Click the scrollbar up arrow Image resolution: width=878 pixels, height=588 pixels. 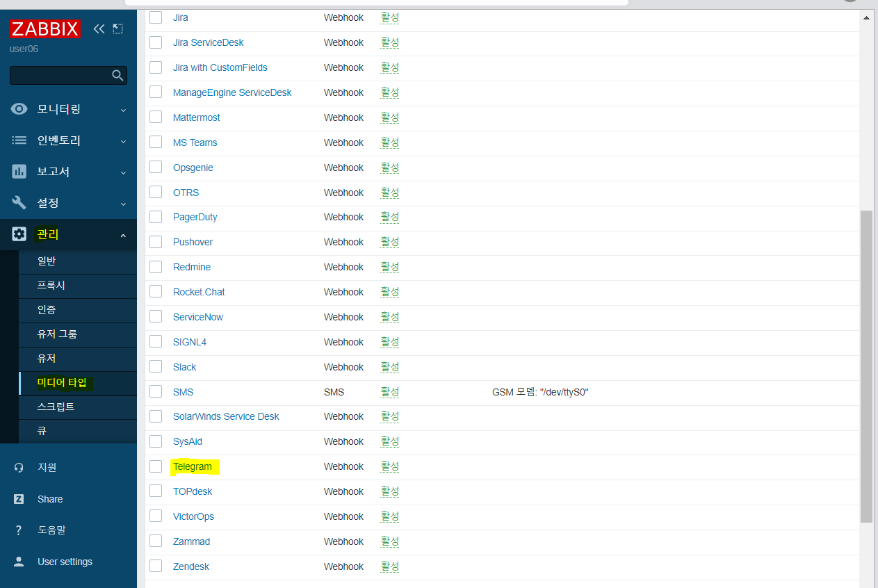(x=866, y=17)
